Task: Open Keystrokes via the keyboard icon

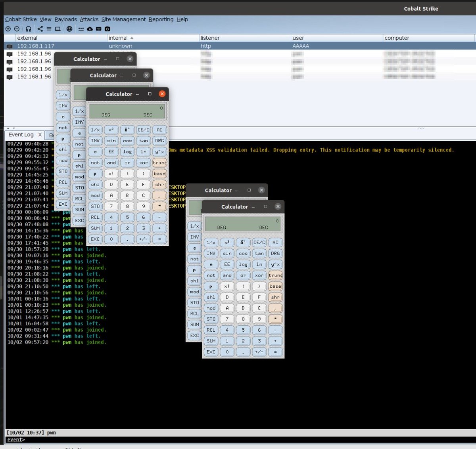Action: coord(99,29)
